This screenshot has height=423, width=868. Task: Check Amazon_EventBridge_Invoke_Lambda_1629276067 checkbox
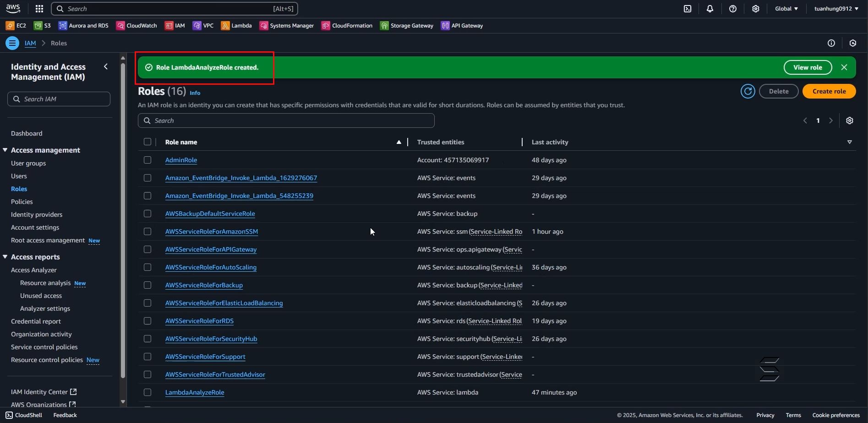click(147, 178)
